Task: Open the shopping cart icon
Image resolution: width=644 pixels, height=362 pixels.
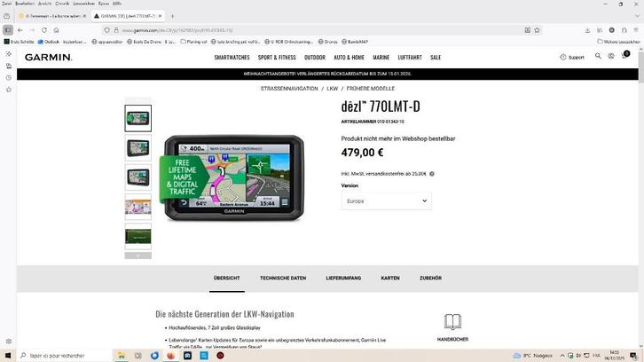Action: (x=624, y=56)
